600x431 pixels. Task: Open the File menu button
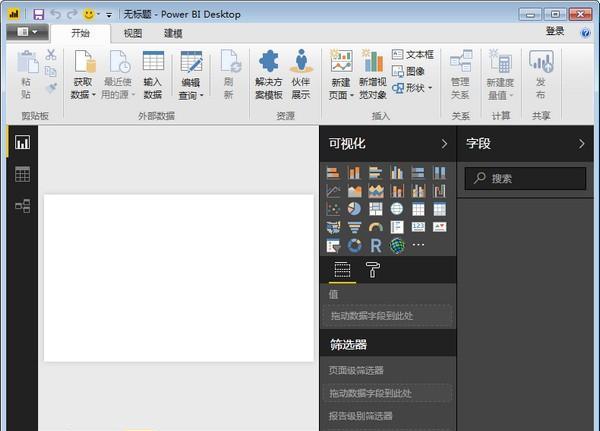click(x=28, y=32)
